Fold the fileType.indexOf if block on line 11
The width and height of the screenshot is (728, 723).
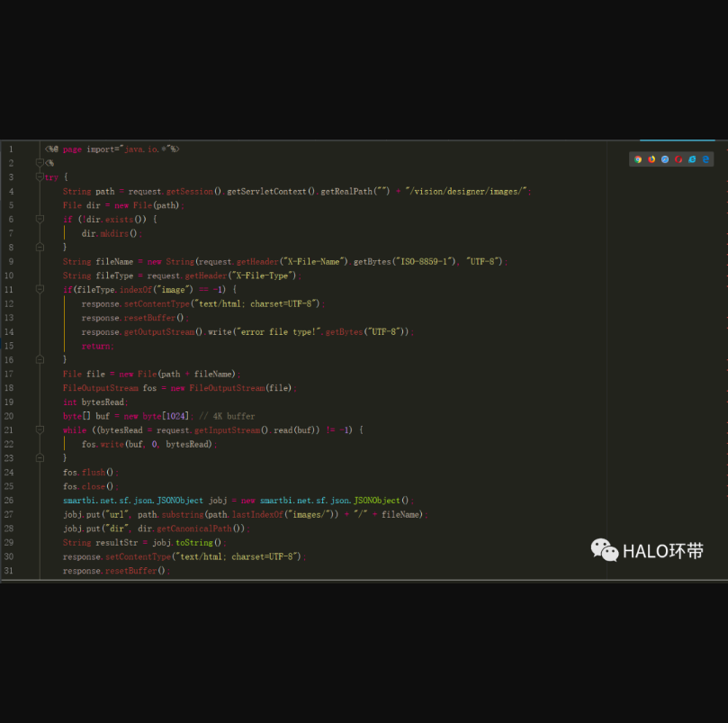[x=40, y=289]
